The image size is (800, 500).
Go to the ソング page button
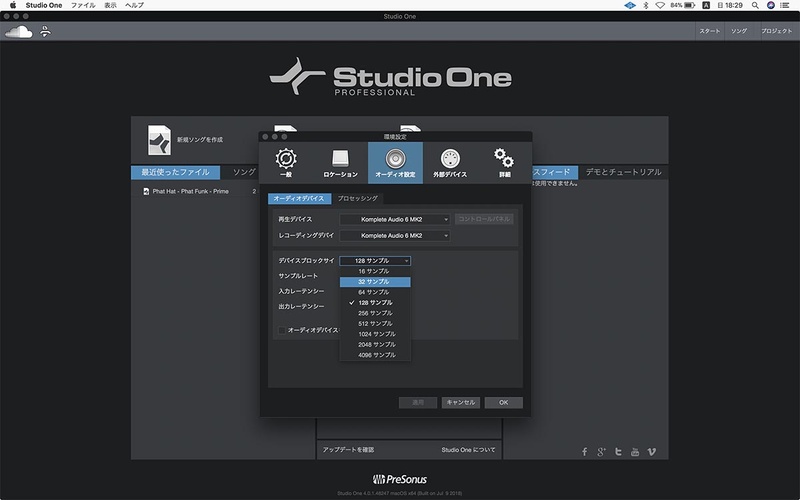pyautogui.click(x=739, y=31)
